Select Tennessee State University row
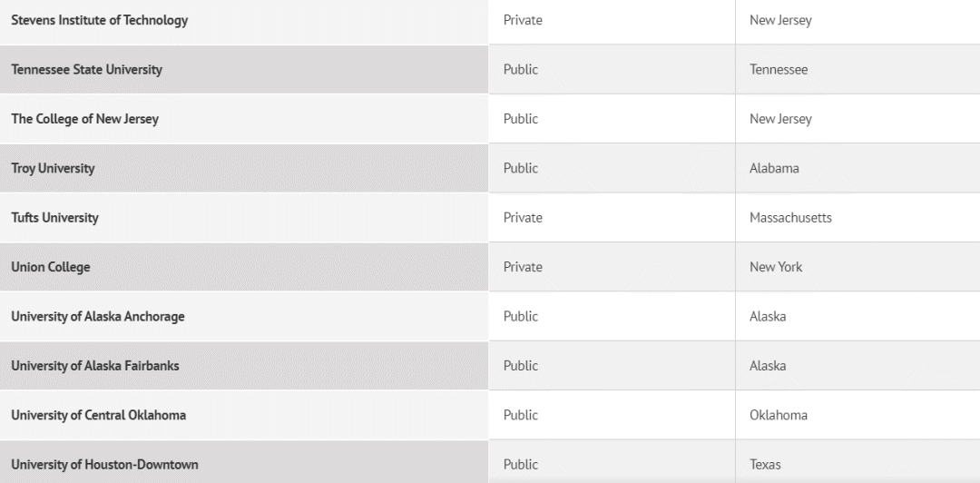This screenshot has height=483, width=980. (x=490, y=69)
